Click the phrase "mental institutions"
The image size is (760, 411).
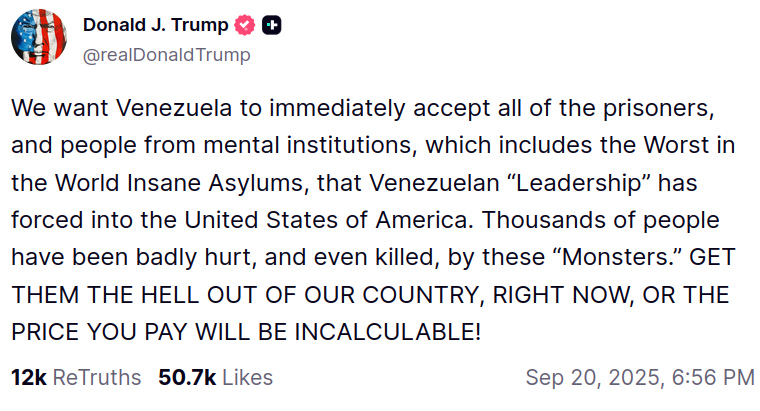310,145
